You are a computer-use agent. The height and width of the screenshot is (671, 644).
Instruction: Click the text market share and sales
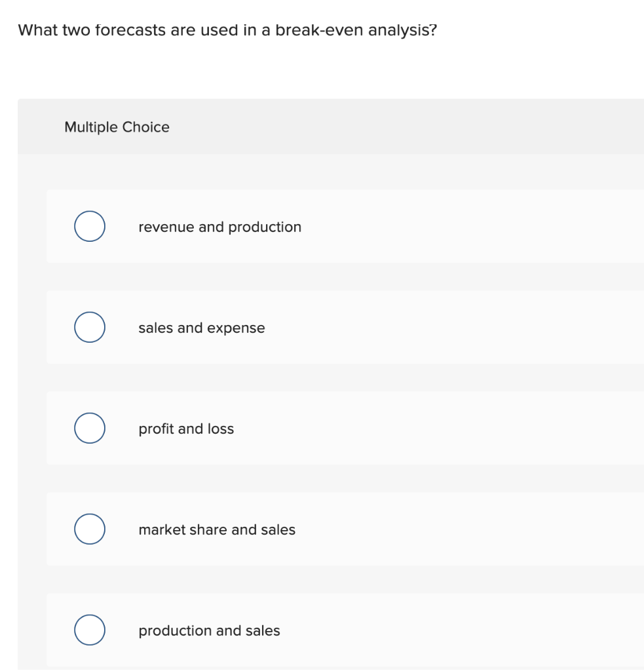coord(216,529)
